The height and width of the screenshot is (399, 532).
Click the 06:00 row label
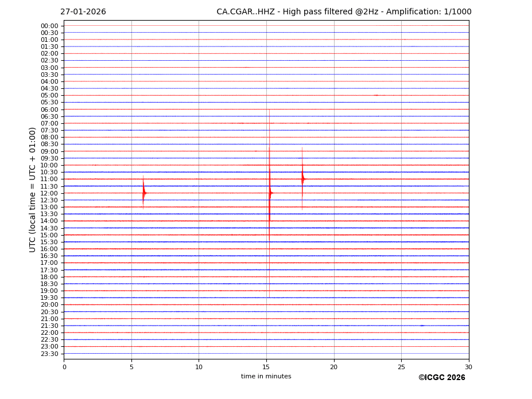[49, 109]
